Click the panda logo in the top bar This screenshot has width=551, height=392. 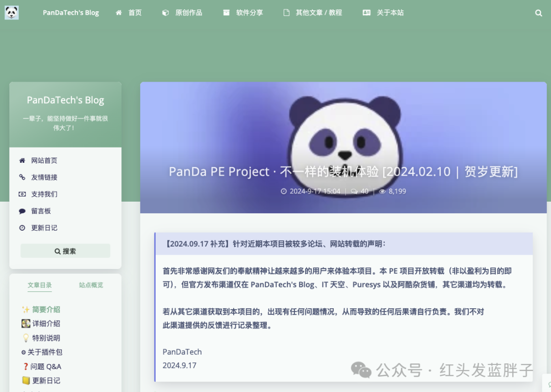point(12,13)
